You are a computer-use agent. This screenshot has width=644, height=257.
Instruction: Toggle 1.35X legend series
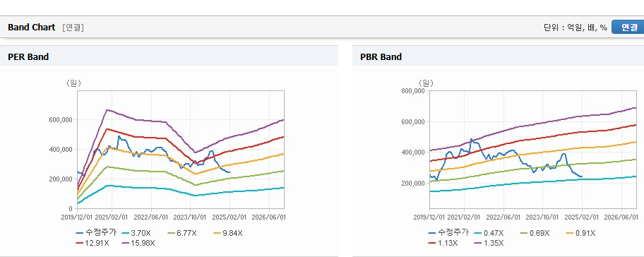(x=489, y=243)
